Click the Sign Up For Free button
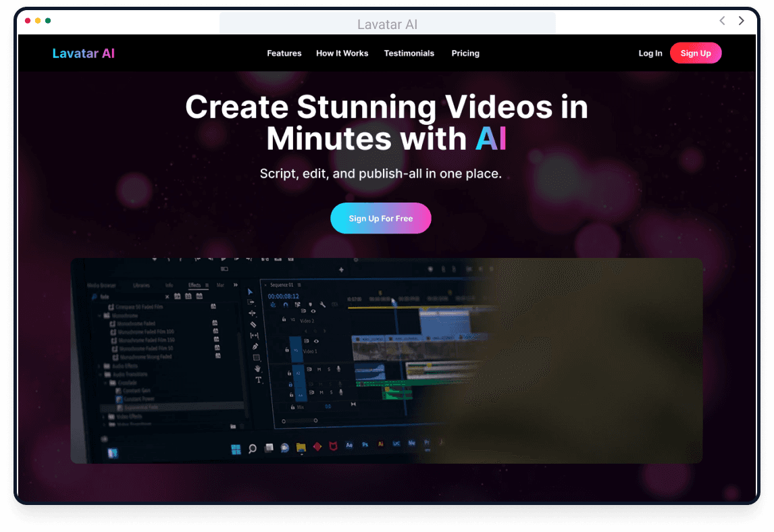Screen dimensions: 774x532 point(380,218)
